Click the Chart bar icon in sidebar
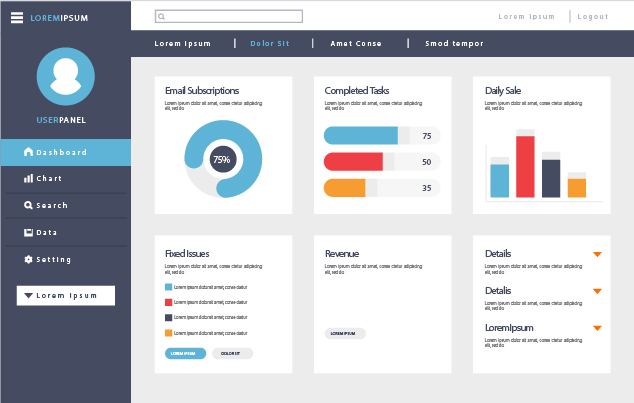This screenshot has height=403, width=634. point(28,178)
